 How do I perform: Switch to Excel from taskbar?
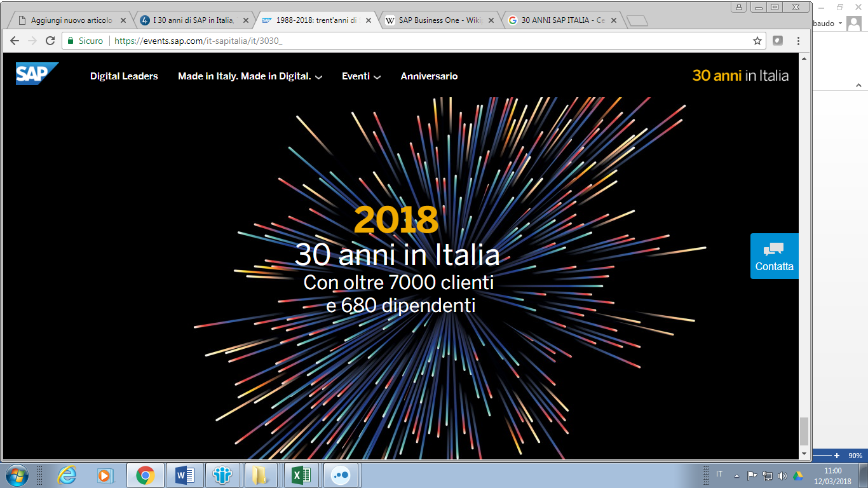coord(301,475)
